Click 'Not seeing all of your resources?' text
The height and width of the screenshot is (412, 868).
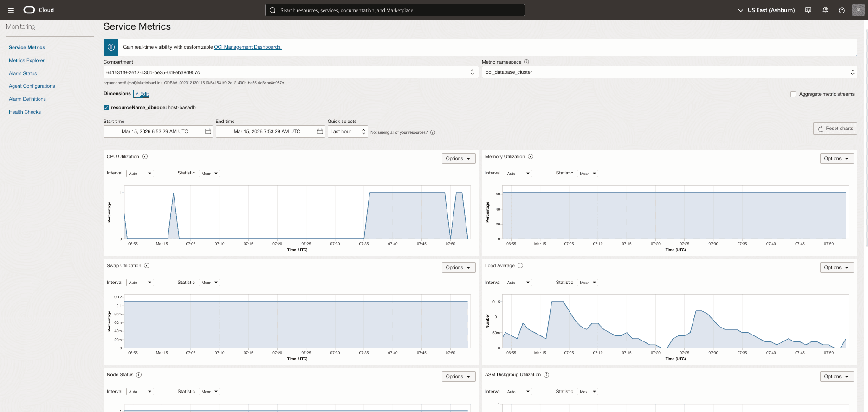pos(399,132)
